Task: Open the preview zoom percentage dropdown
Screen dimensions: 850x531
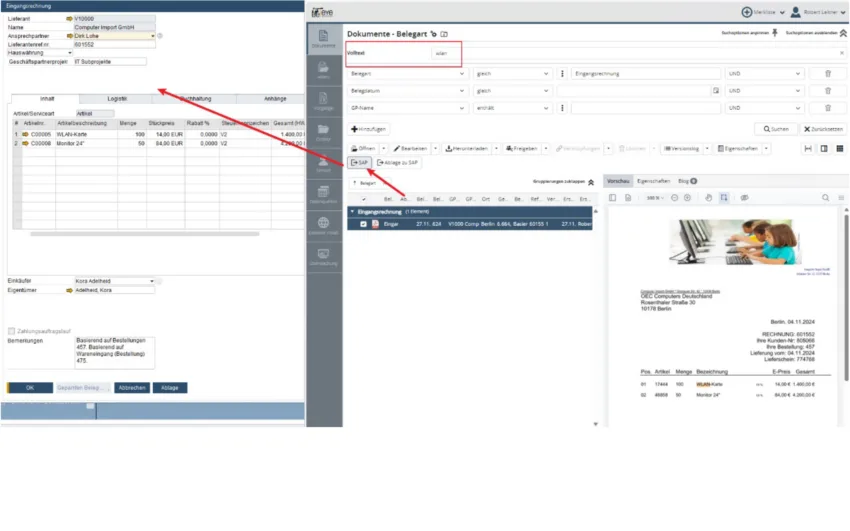Action: (x=655, y=198)
